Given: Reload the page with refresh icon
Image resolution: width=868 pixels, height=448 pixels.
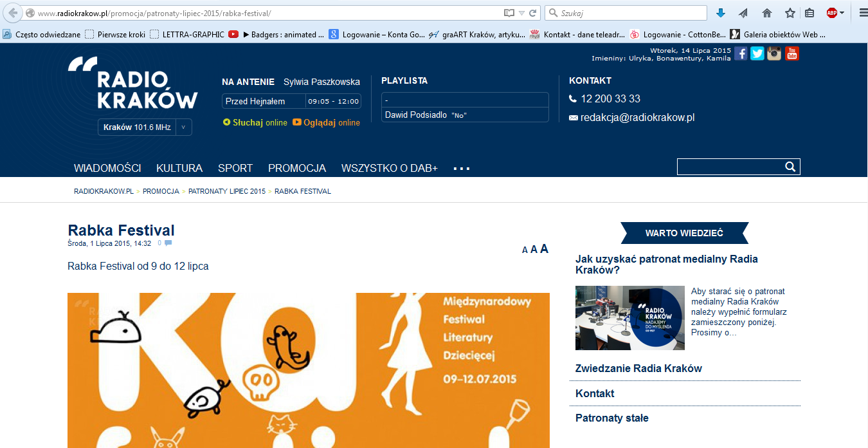Looking at the screenshot, I should tap(533, 13).
